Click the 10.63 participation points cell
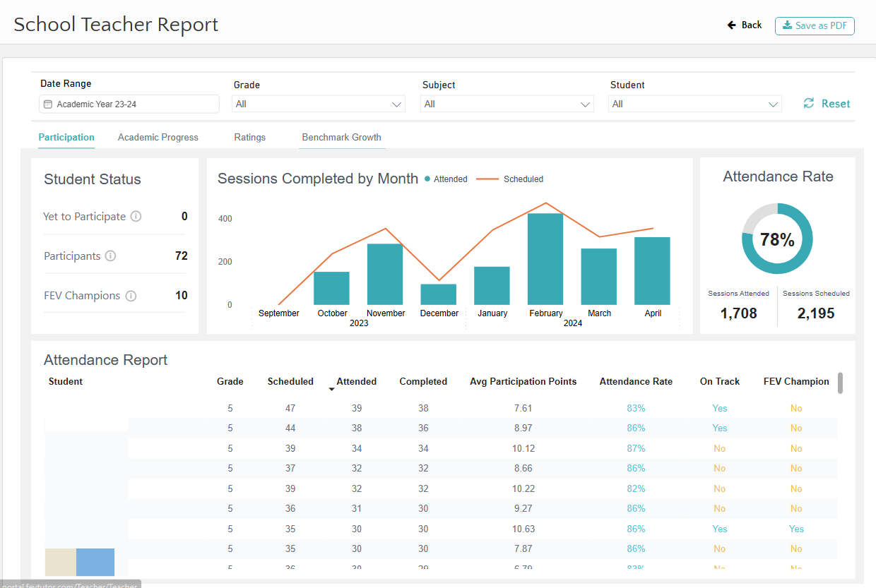Screen dimensions: 876x588 pos(523,529)
